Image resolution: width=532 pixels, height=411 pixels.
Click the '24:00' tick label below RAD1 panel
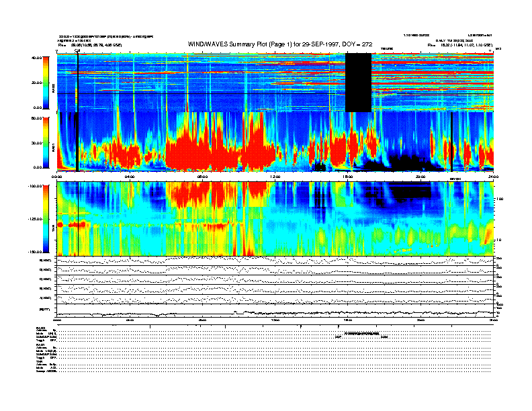[493, 177]
